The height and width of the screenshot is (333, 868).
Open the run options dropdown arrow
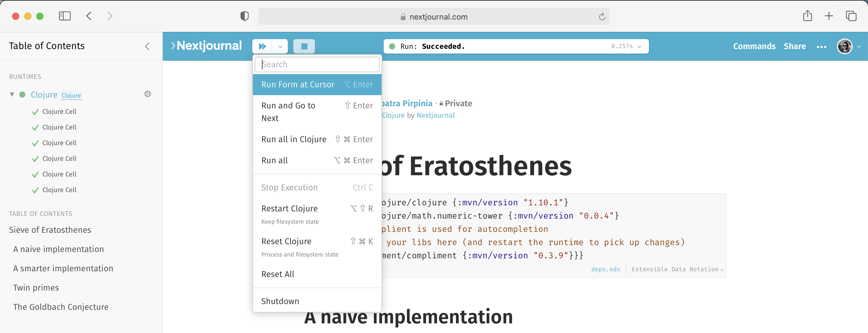point(280,46)
